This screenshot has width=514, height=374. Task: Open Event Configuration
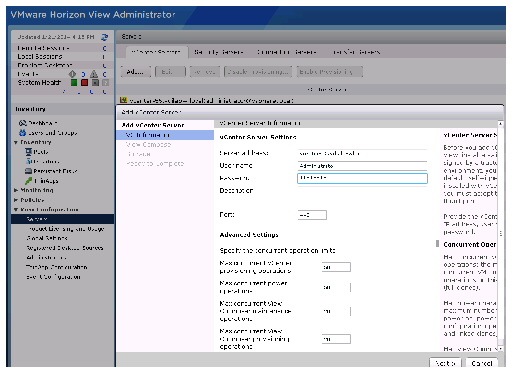pyautogui.click(x=53, y=277)
